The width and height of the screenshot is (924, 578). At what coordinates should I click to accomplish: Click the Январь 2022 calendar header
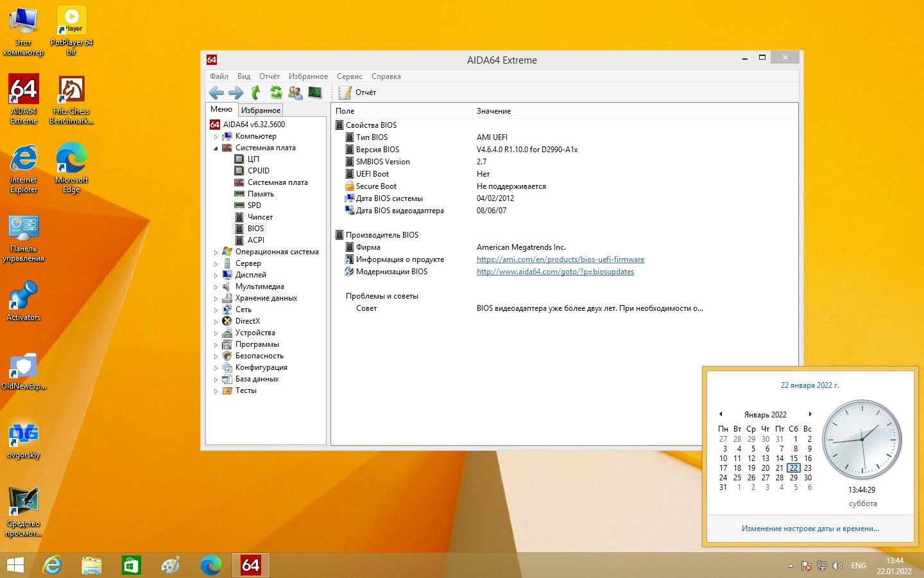click(x=765, y=415)
